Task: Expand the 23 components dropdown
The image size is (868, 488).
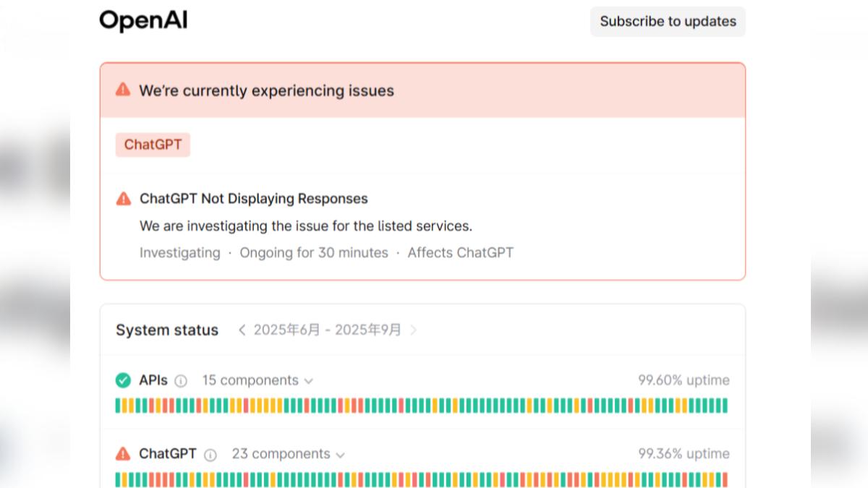Action: [x=288, y=454]
